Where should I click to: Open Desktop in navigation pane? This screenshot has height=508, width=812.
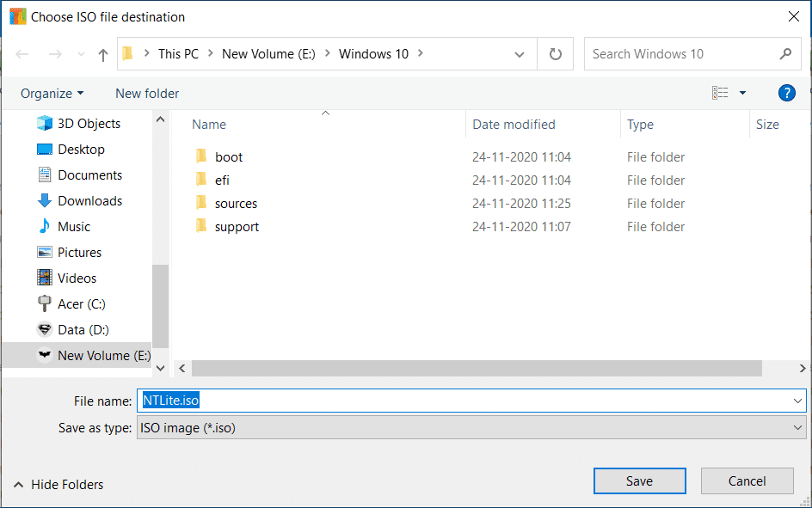[82, 150]
